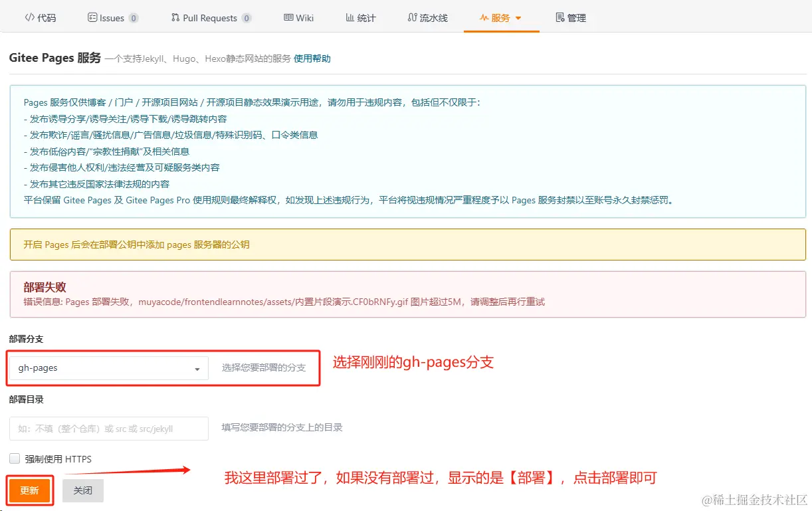Click the 更新 button
812x511 pixels.
point(30,490)
